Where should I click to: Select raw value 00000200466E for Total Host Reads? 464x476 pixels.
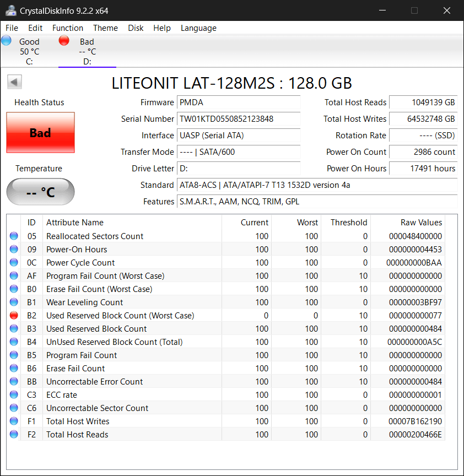[415, 435]
